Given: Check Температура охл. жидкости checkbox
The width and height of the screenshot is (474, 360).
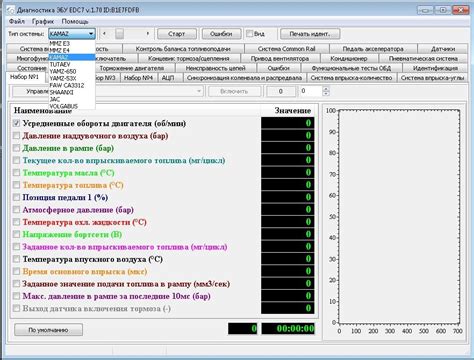Looking at the screenshot, I should click(16, 222).
